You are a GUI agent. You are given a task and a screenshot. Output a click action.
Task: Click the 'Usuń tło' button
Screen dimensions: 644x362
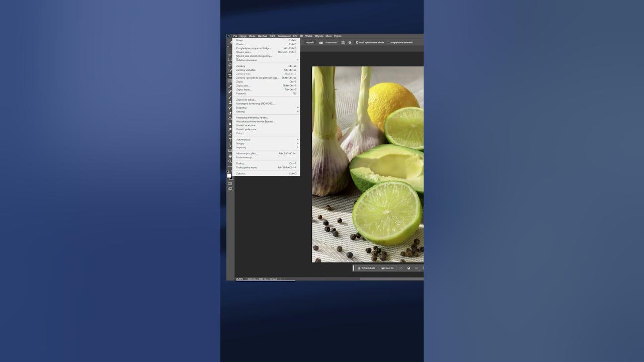(387, 268)
